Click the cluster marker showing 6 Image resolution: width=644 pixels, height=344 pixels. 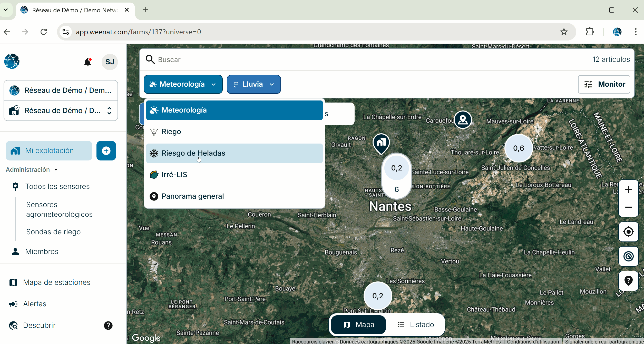pyautogui.click(x=396, y=189)
